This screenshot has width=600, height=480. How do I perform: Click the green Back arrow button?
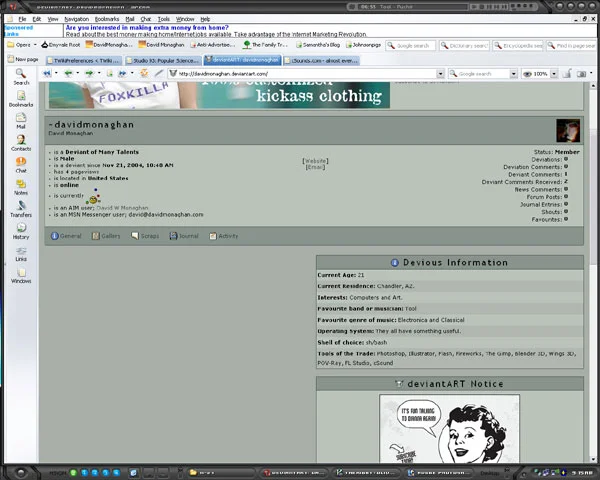(x=68, y=73)
